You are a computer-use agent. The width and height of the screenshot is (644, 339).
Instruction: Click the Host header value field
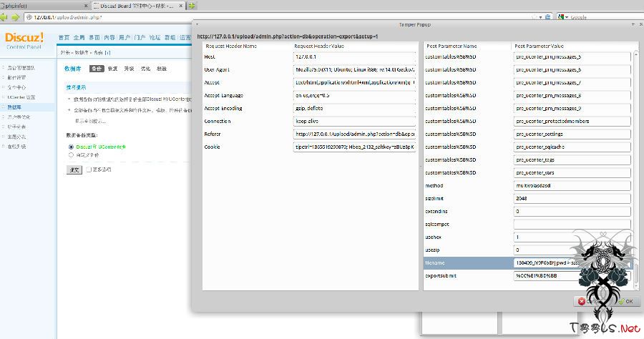point(354,57)
